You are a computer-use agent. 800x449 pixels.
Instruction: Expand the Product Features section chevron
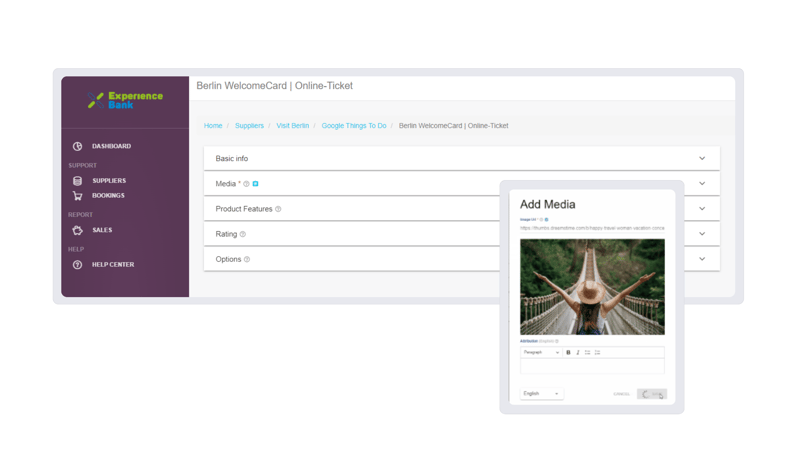702,208
